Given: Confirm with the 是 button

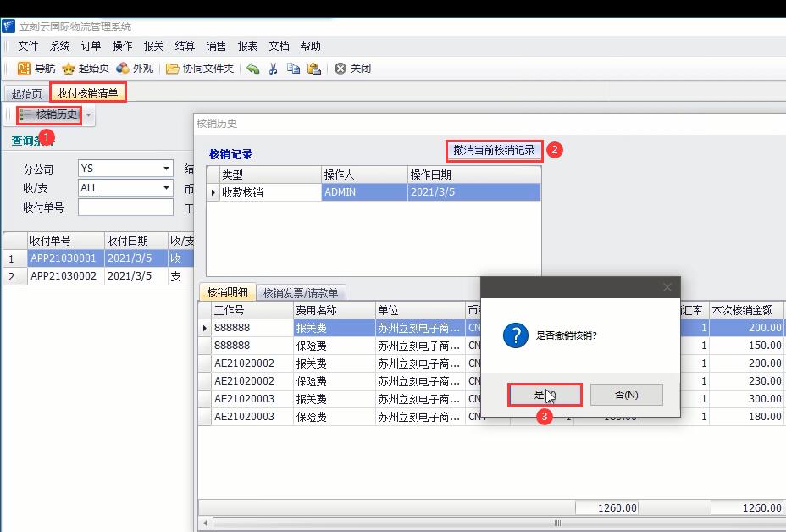Looking at the screenshot, I should coord(545,395).
